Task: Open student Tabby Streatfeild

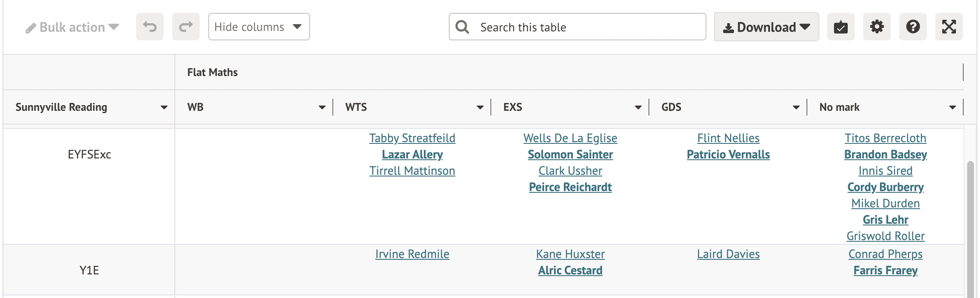Action: click(412, 138)
